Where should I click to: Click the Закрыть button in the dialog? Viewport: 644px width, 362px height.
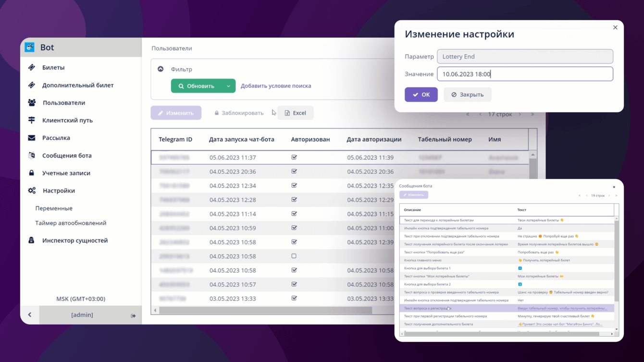(468, 95)
